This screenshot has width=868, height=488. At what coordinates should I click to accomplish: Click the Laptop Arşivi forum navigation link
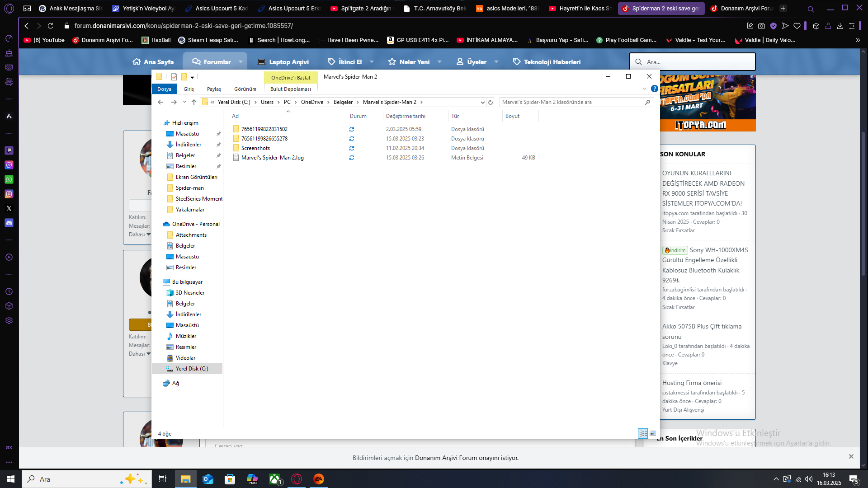tap(283, 62)
